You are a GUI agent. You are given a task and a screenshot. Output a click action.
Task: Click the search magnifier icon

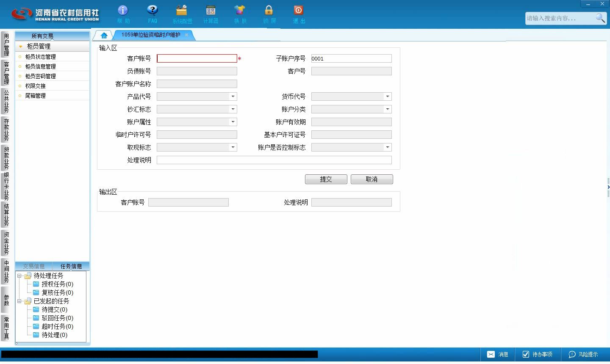600,18
